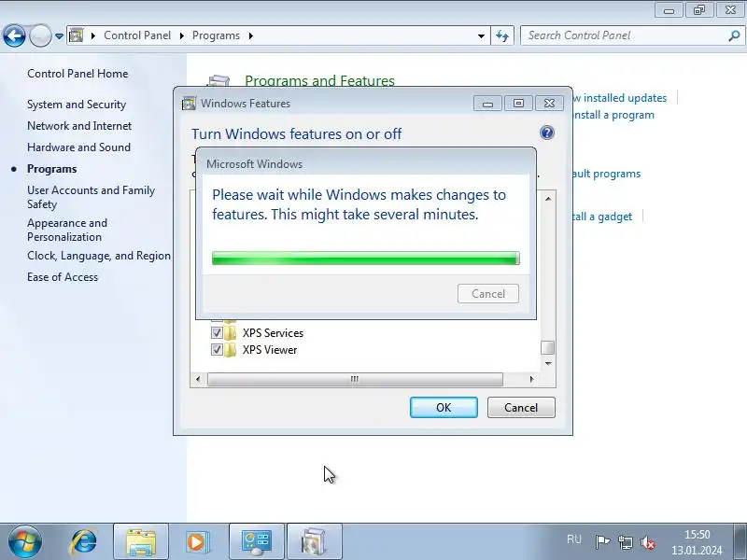The width and height of the screenshot is (747, 560).
Task: Click the muted volume tray icon
Action: tap(648, 542)
